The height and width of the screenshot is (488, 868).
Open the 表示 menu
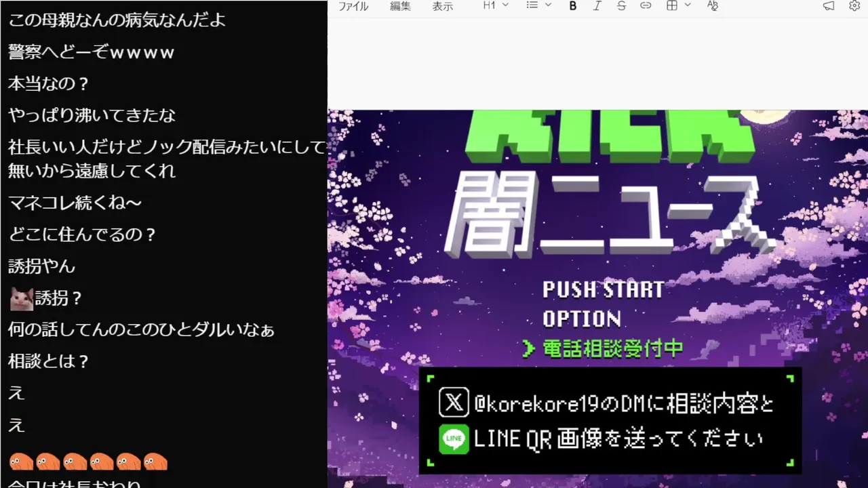point(443,6)
